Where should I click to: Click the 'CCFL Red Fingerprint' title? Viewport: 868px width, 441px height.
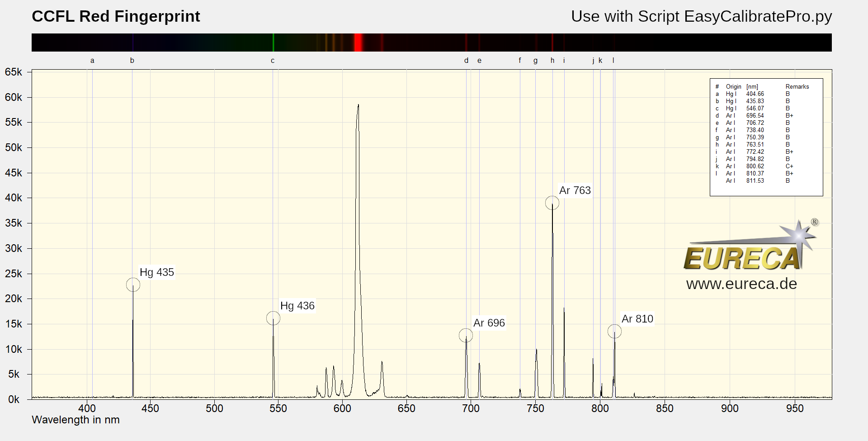[x=116, y=16]
